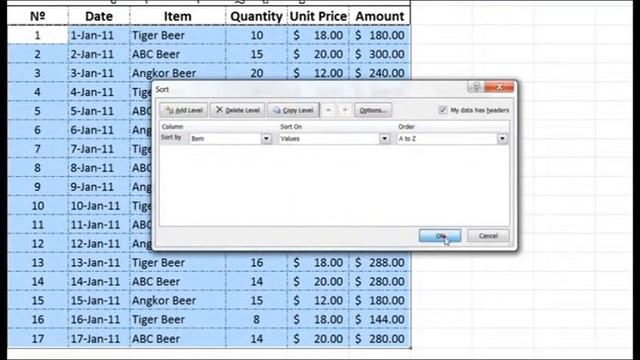Click the Move Down arrow button
The width and height of the screenshot is (640, 360).
345,110
